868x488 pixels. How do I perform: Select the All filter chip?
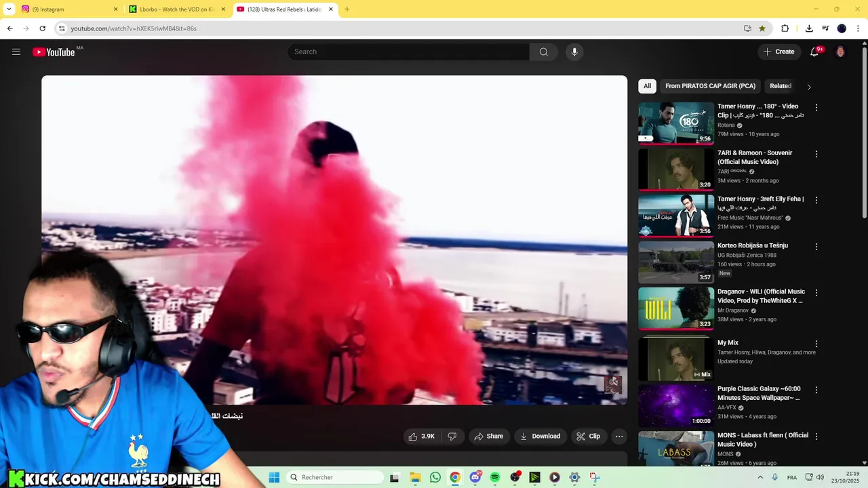pyautogui.click(x=647, y=86)
